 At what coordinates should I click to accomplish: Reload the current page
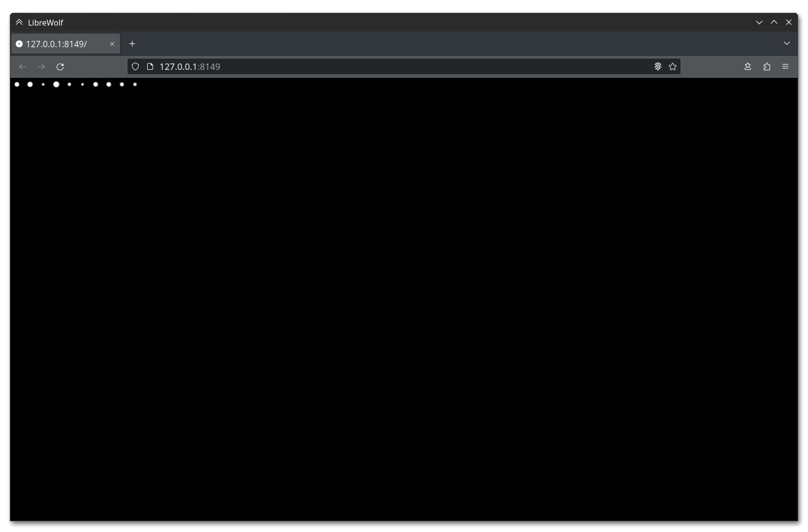coord(60,67)
